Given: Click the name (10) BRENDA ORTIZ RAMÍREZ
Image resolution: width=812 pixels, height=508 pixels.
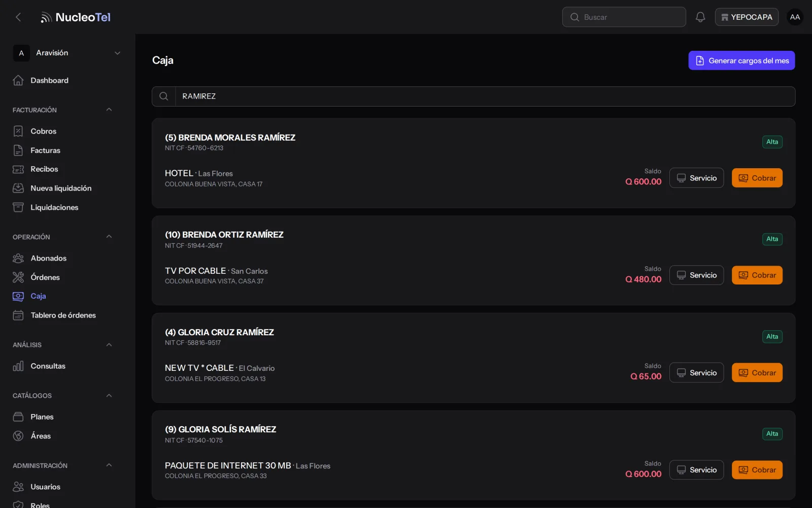Looking at the screenshot, I should pyautogui.click(x=224, y=235).
